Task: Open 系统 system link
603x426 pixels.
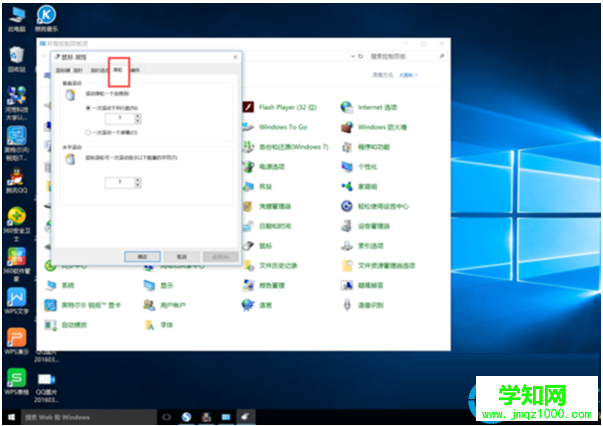Action: tap(68, 285)
